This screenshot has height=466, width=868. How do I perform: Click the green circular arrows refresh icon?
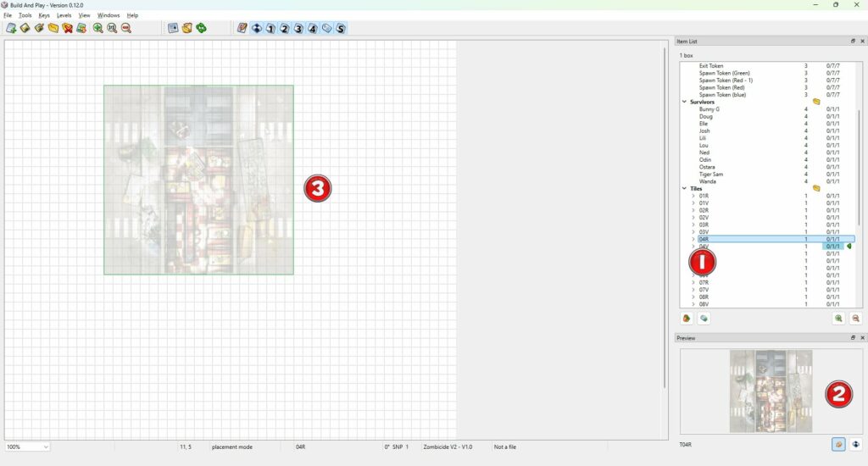[x=202, y=28]
